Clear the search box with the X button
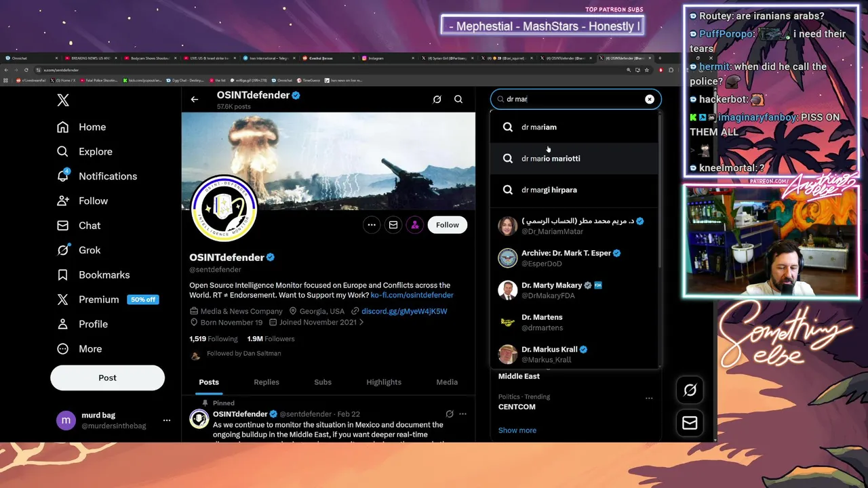 (x=650, y=99)
